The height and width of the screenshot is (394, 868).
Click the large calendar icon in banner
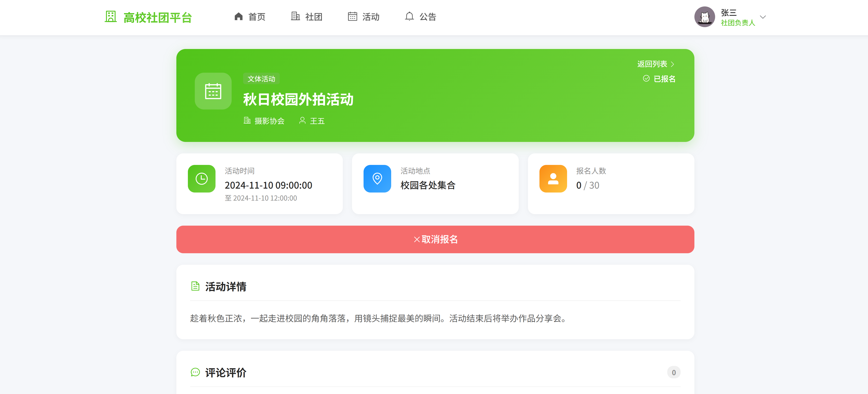coord(213,91)
